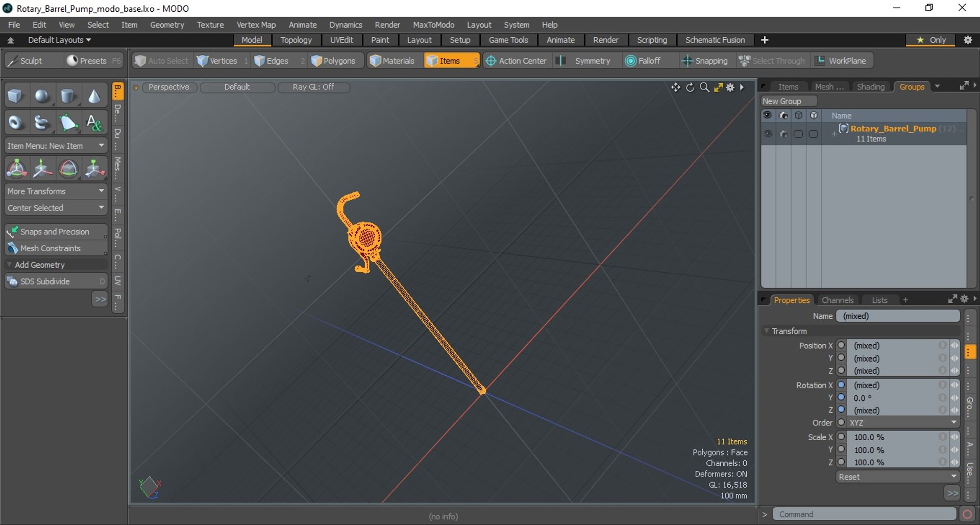Select the Sphere primitive tool
This screenshot has width=980, height=525.
pyautogui.click(x=42, y=96)
